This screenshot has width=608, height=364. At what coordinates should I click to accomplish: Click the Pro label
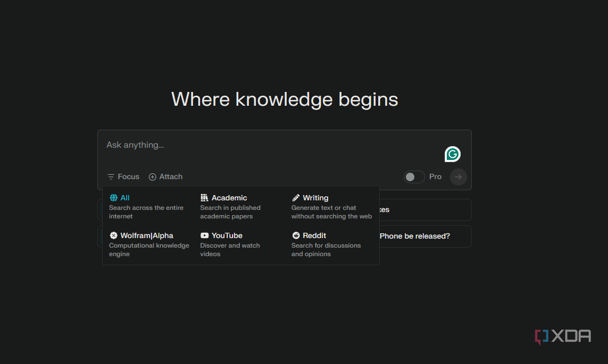pyautogui.click(x=435, y=176)
